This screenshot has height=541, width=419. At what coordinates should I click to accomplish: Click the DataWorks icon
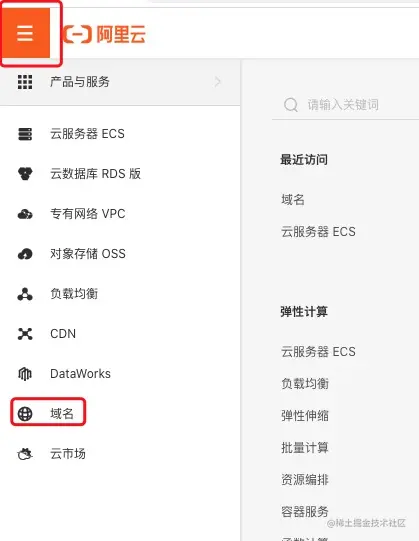(x=25, y=374)
